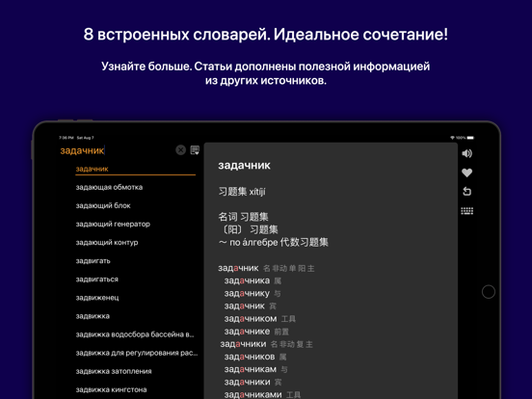The height and width of the screenshot is (399, 532).
Task: Tap the genitive form задачника
Action: (x=247, y=280)
